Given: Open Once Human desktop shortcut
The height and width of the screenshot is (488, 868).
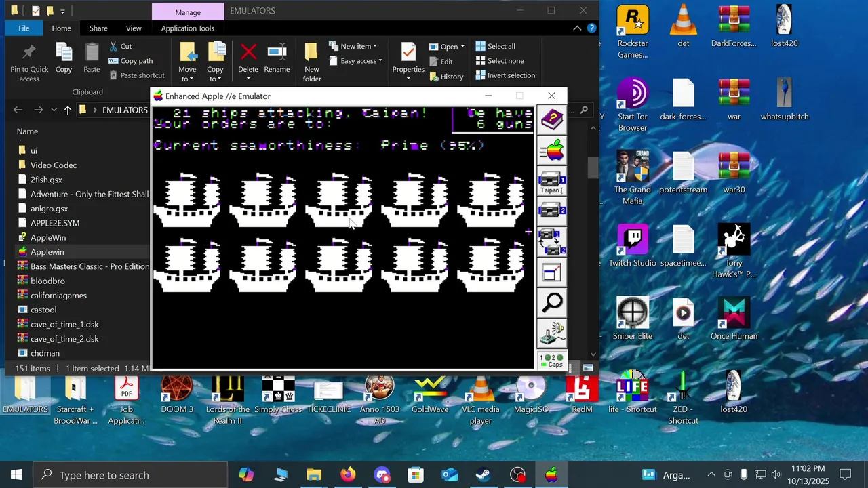Looking at the screenshot, I should (x=734, y=319).
